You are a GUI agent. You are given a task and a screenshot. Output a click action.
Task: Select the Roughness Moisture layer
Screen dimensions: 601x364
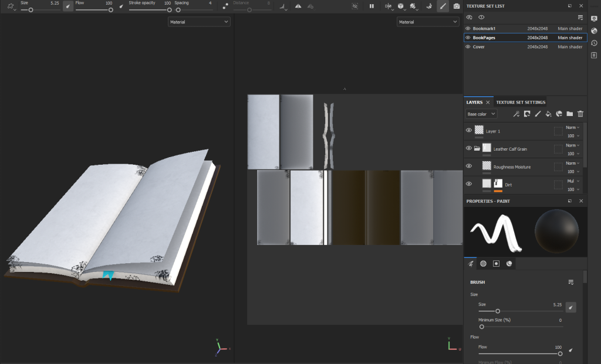pyautogui.click(x=512, y=167)
